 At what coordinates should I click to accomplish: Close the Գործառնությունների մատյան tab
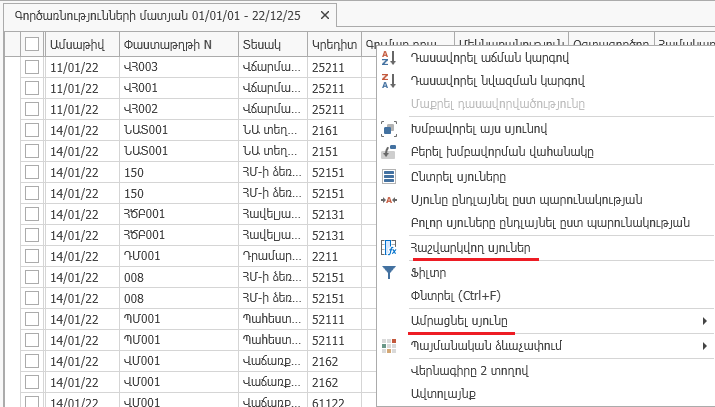coord(324,16)
